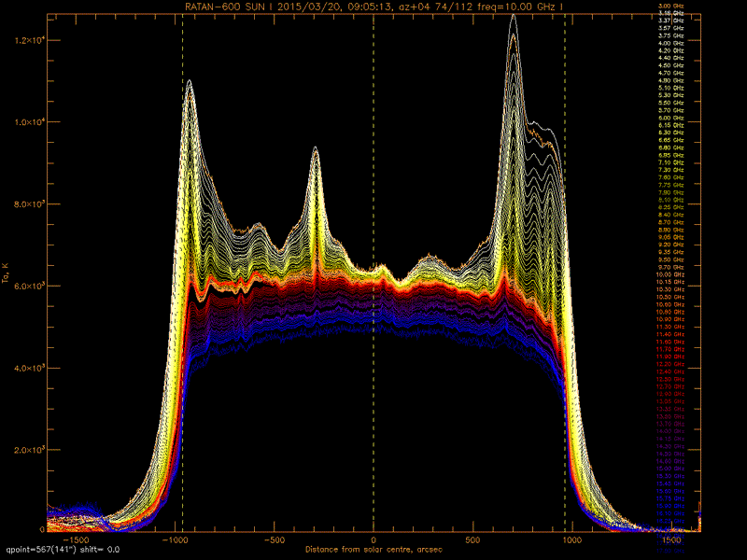747x560 pixels.
Task: Click the left dashed solar limb line
Action: (x=183, y=280)
